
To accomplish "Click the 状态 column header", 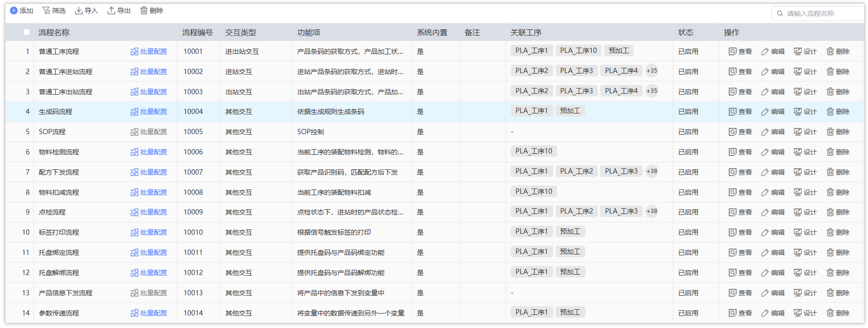I will [x=685, y=32].
